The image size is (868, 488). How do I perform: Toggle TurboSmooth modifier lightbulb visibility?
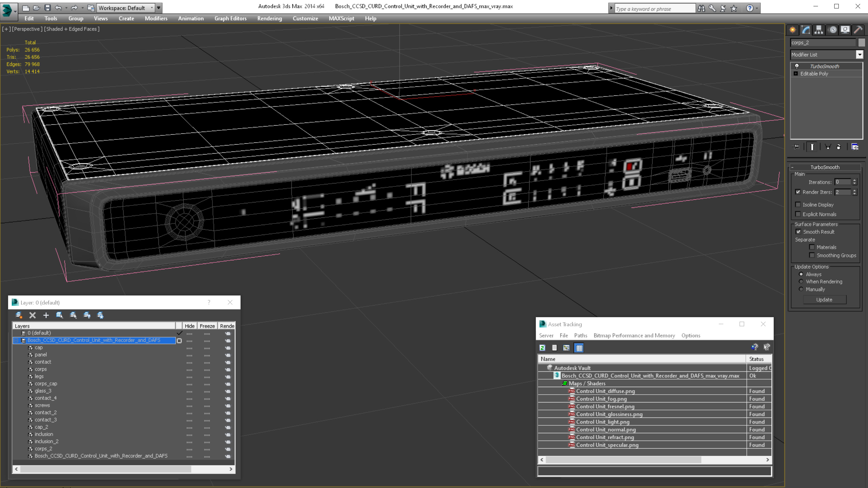pyautogui.click(x=797, y=66)
